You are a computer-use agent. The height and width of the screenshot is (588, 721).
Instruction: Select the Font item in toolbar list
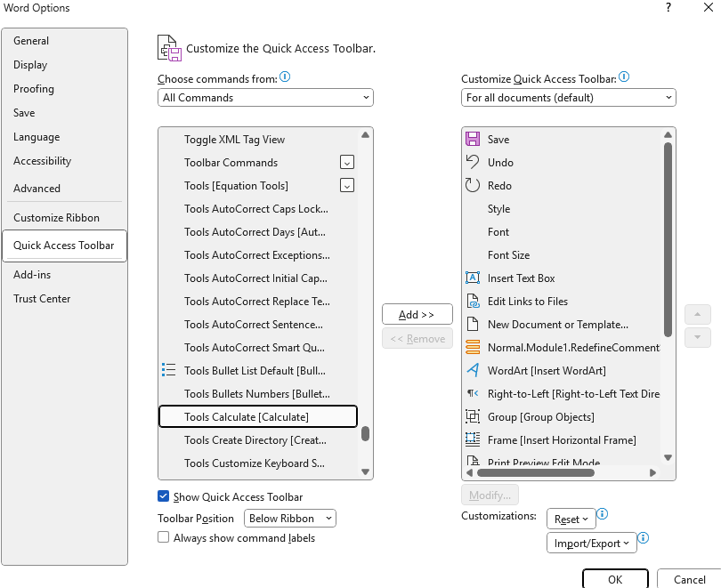(562, 232)
